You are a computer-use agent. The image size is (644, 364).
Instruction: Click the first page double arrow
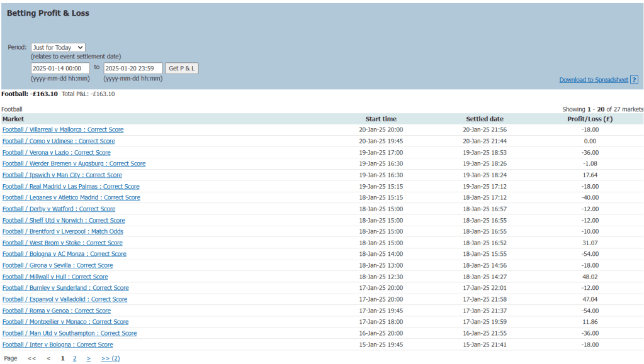(x=31, y=358)
